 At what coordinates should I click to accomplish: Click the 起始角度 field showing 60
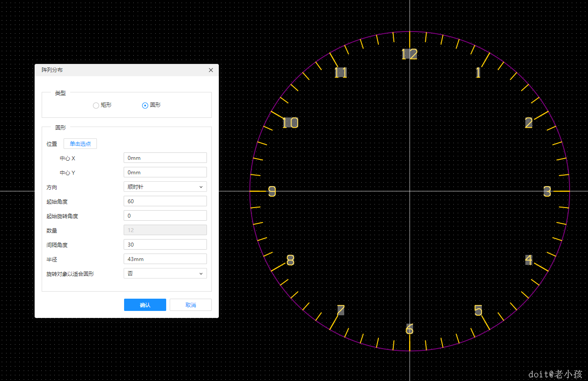coord(165,201)
